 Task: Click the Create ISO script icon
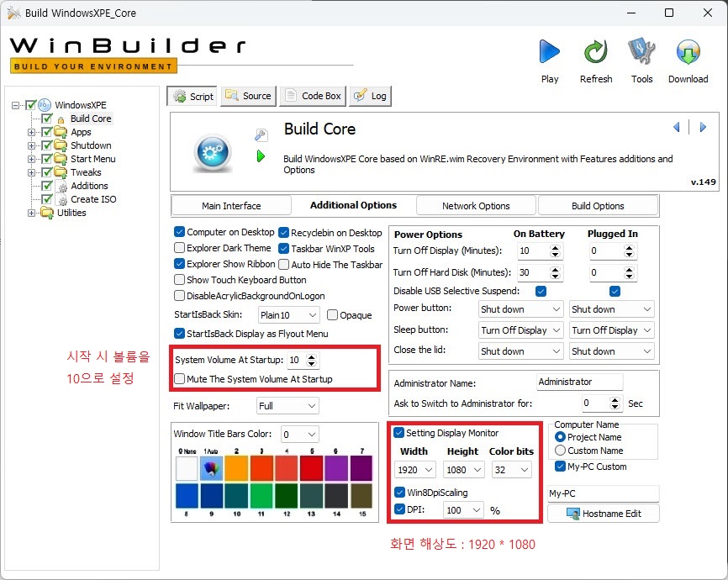tap(62, 200)
